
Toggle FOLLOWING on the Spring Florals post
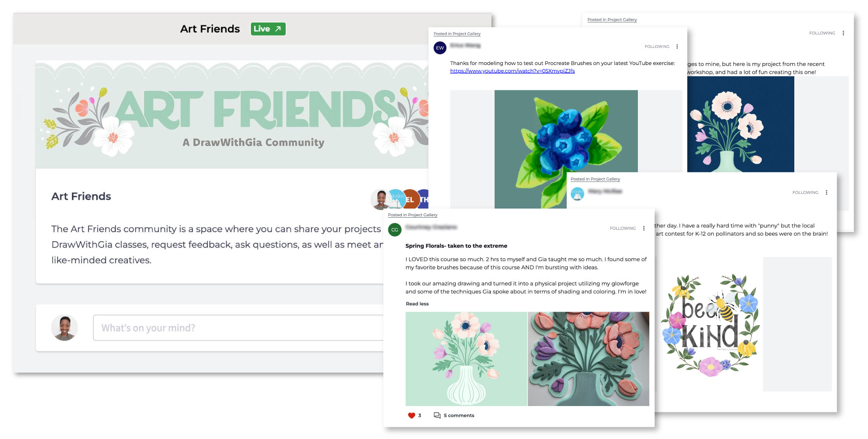623,229
